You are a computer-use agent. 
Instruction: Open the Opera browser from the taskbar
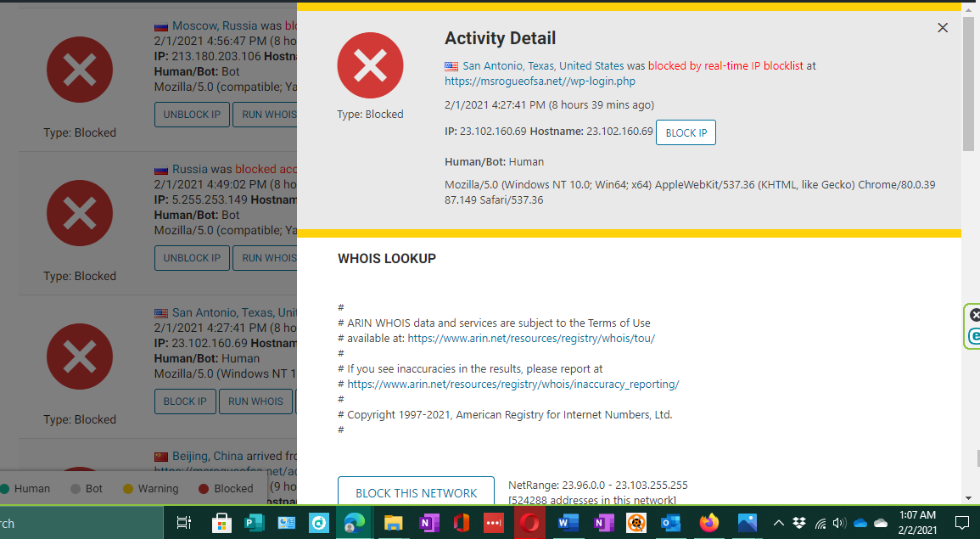pos(530,523)
